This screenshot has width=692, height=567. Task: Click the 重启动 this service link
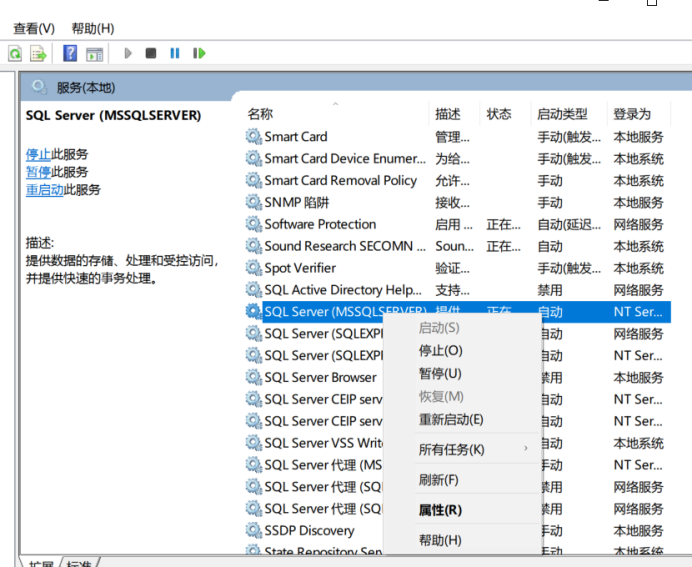(44, 190)
